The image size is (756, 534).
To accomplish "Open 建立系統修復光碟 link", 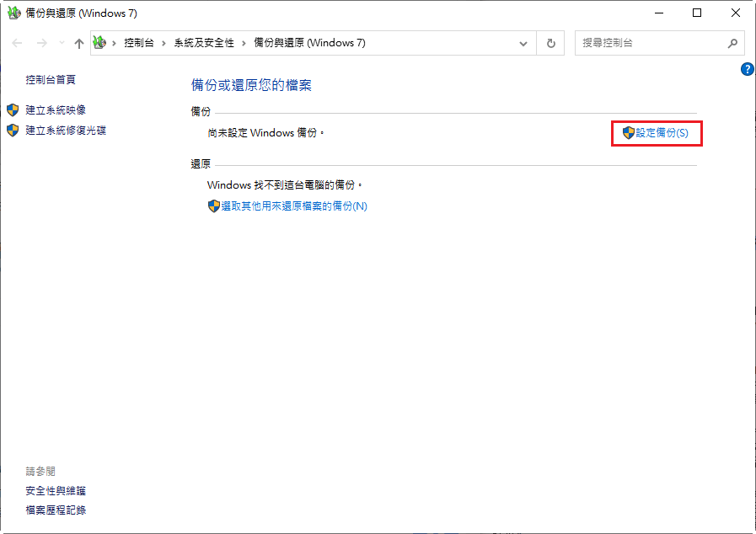I will coord(66,130).
